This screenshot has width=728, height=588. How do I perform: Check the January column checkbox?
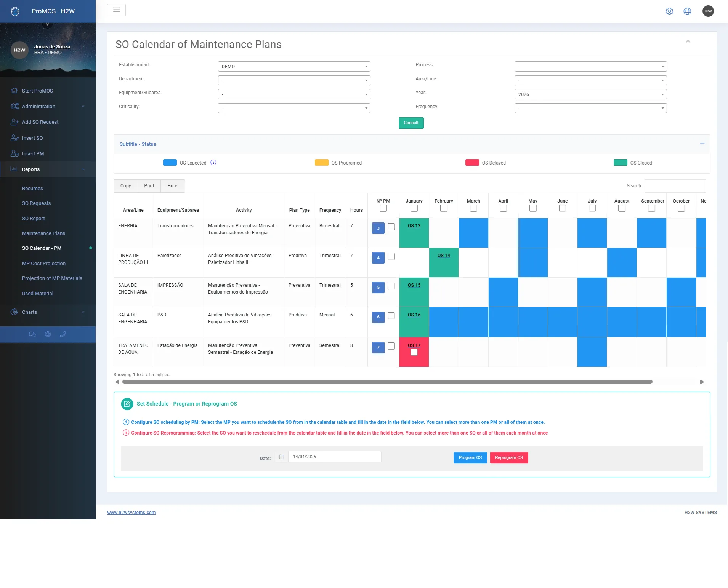(x=414, y=208)
